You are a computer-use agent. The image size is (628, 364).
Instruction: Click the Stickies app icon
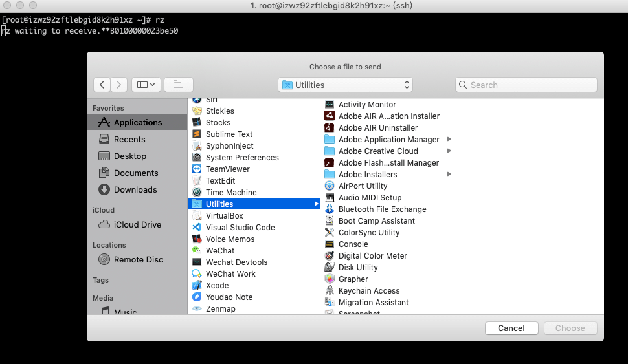coord(197,111)
